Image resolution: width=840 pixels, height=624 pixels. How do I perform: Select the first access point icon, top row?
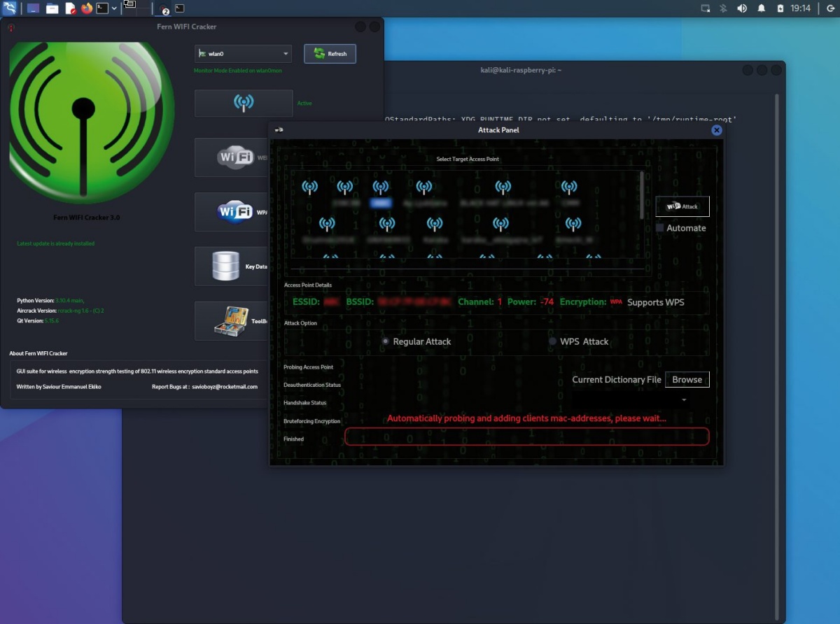point(309,187)
